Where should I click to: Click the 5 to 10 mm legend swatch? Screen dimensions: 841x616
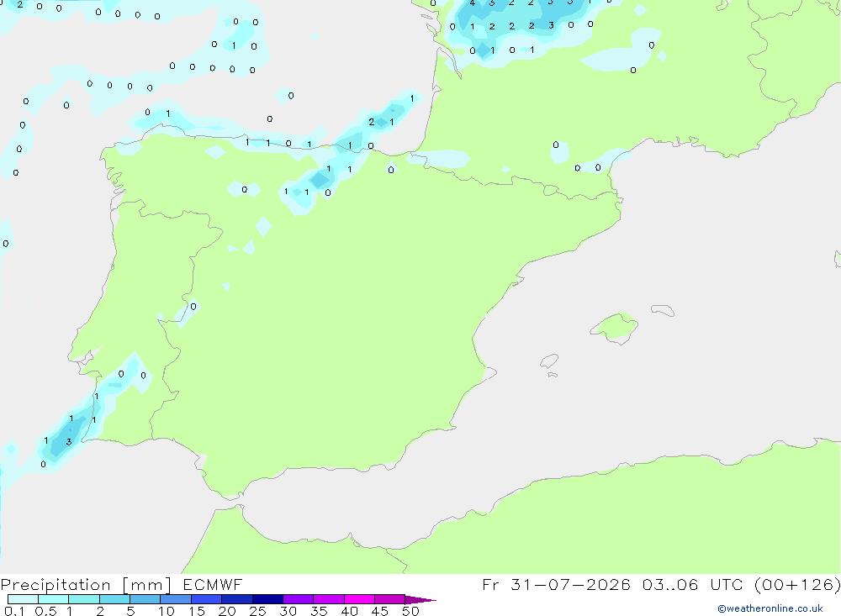(145, 599)
